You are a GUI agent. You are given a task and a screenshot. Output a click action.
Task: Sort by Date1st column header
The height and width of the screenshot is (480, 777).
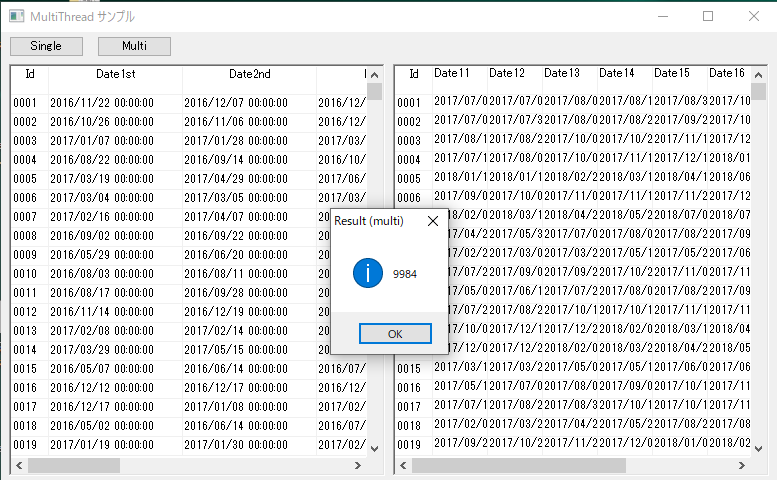(115, 74)
